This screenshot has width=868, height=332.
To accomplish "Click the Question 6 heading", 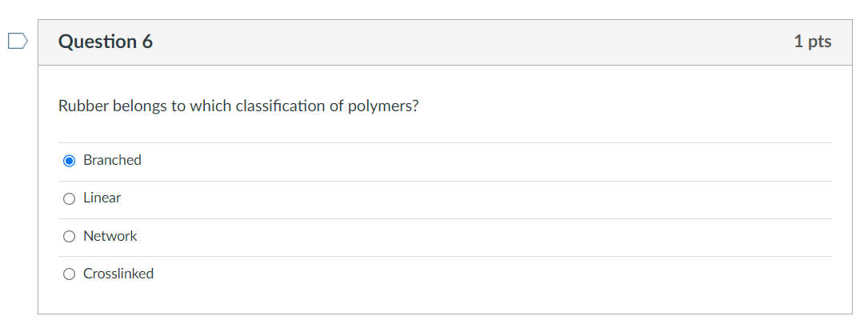I will tap(106, 42).
